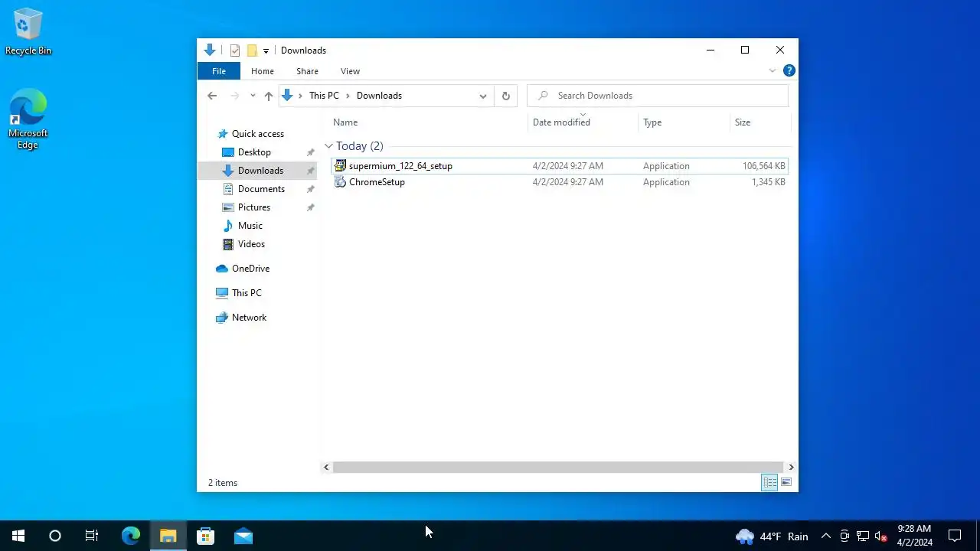Click the horizontal scrollbar left arrow
This screenshot has width=980, height=551.
327,467
